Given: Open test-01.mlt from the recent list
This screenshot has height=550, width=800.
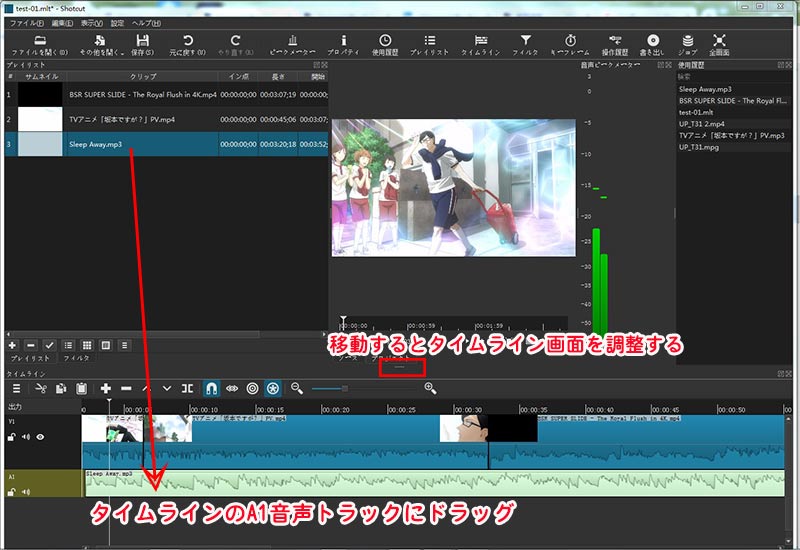Looking at the screenshot, I should coord(696,112).
